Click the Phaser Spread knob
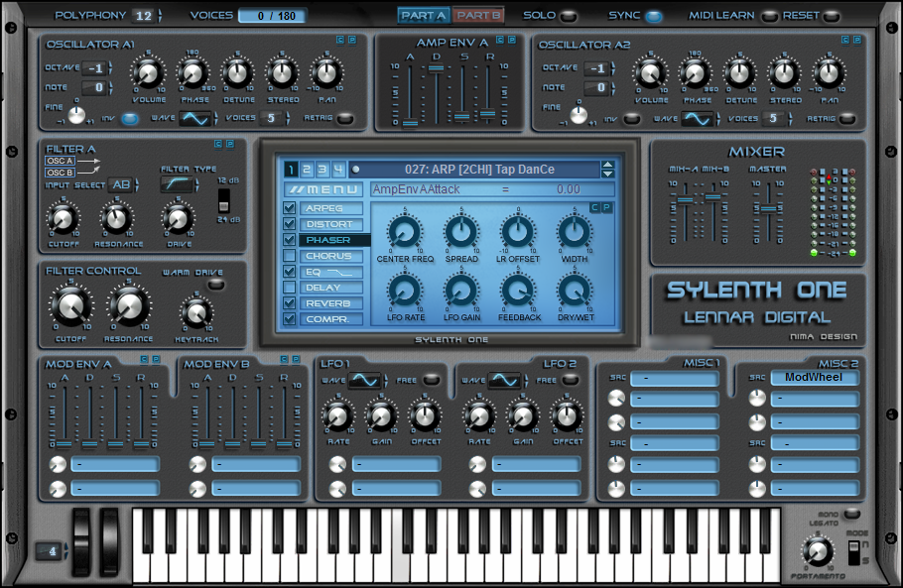The height and width of the screenshot is (588, 903). 461,232
